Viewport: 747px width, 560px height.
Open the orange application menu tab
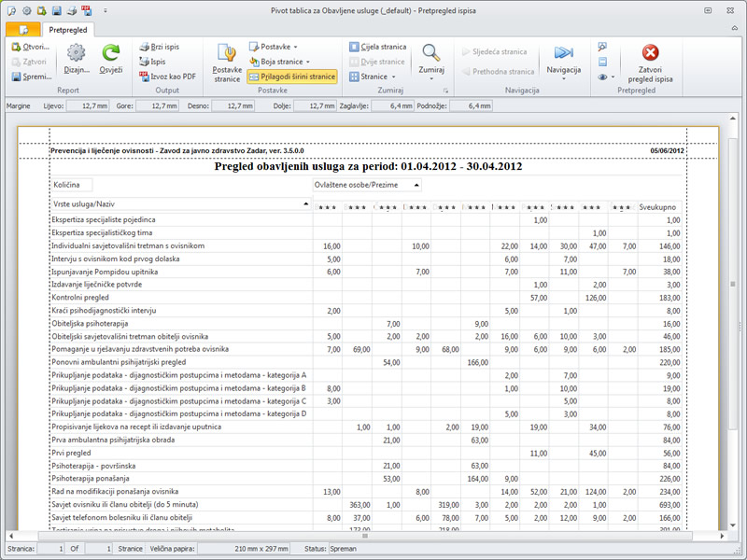pos(23,30)
